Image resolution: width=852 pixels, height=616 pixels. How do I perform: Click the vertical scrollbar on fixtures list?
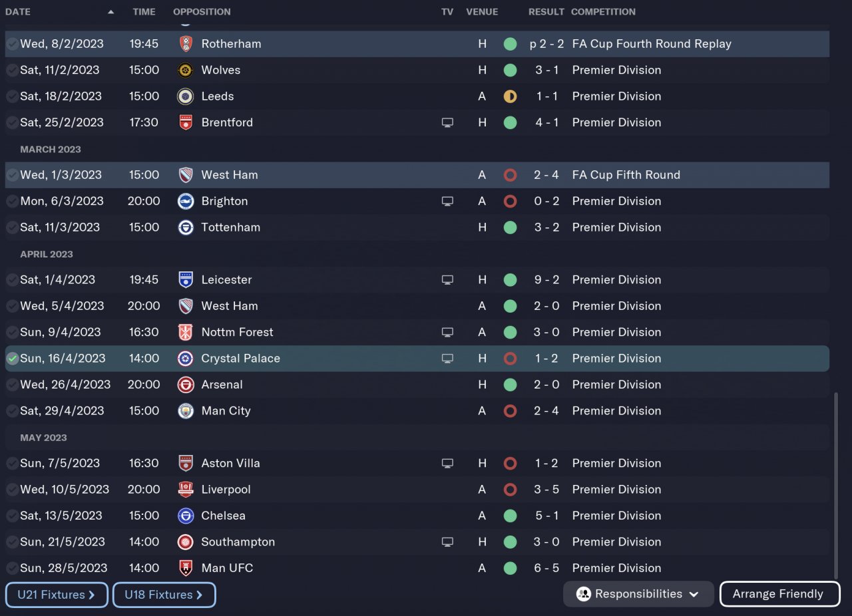836,486
